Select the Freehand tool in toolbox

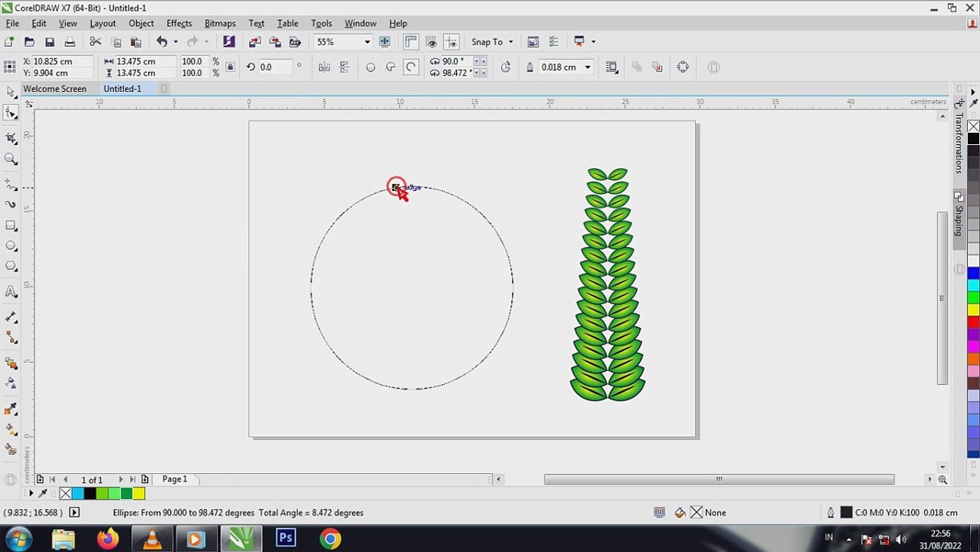tap(11, 185)
